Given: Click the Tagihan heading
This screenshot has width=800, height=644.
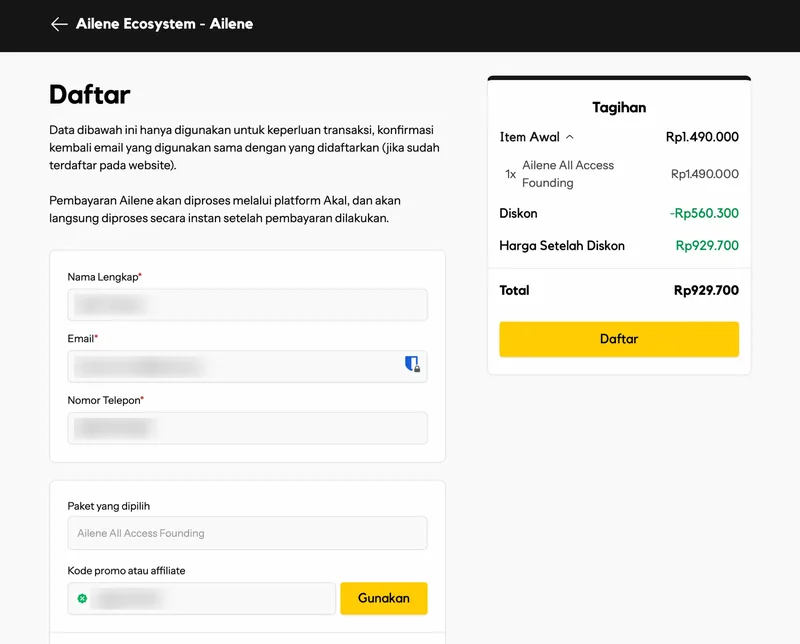Looking at the screenshot, I should point(619,107).
